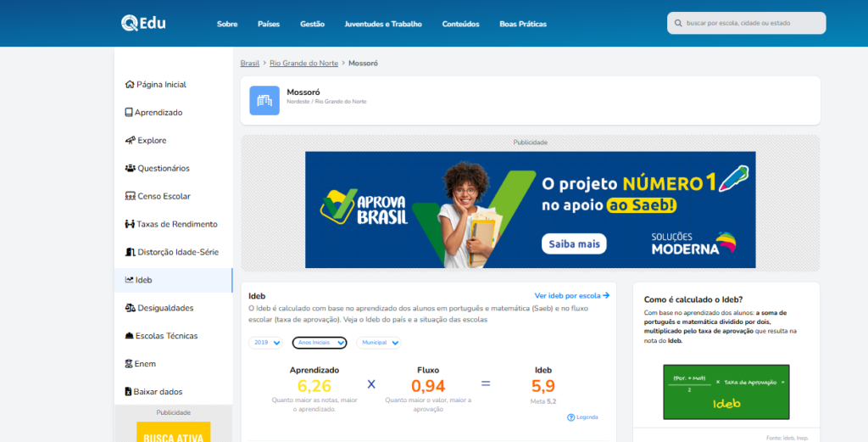Open the Municipal network dropdown
Image resolution: width=868 pixels, height=442 pixels.
pyautogui.click(x=378, y=343)
